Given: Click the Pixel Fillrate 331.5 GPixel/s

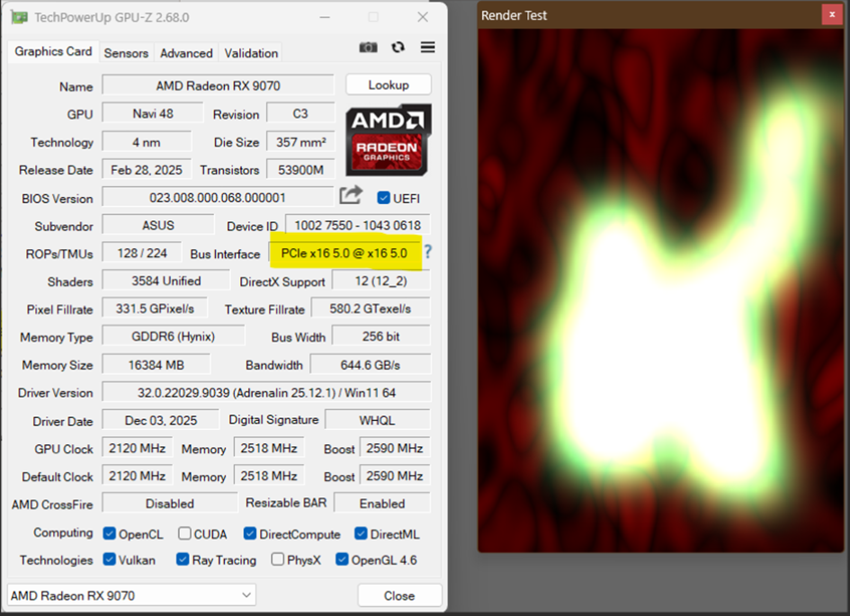Looking at the screenshot, I should point(155,308).
